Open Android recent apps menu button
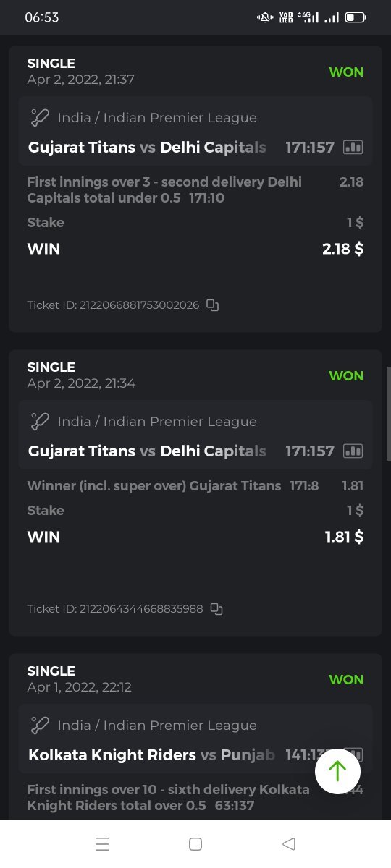 [102, 844]
